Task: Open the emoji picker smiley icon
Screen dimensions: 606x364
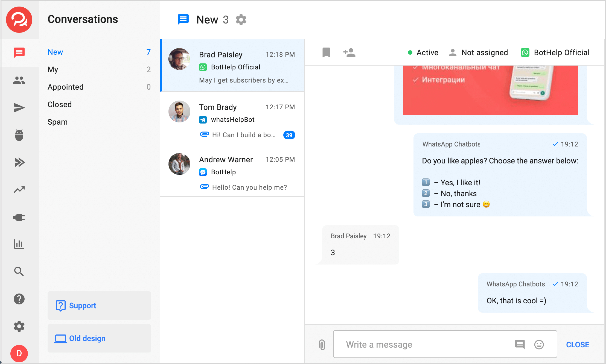Action: pyautogui.click(x=539, y=345)
